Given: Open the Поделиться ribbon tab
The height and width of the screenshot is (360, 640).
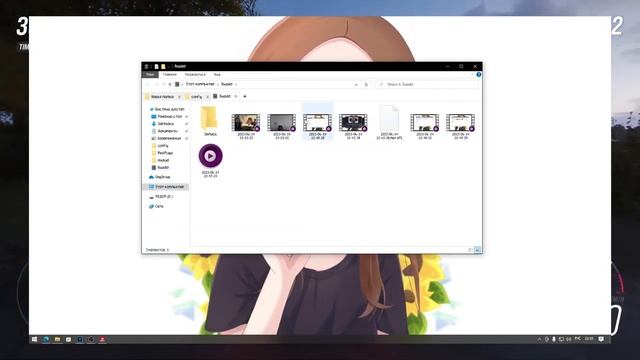Looking at the screenshot, I should coord(195,75).
